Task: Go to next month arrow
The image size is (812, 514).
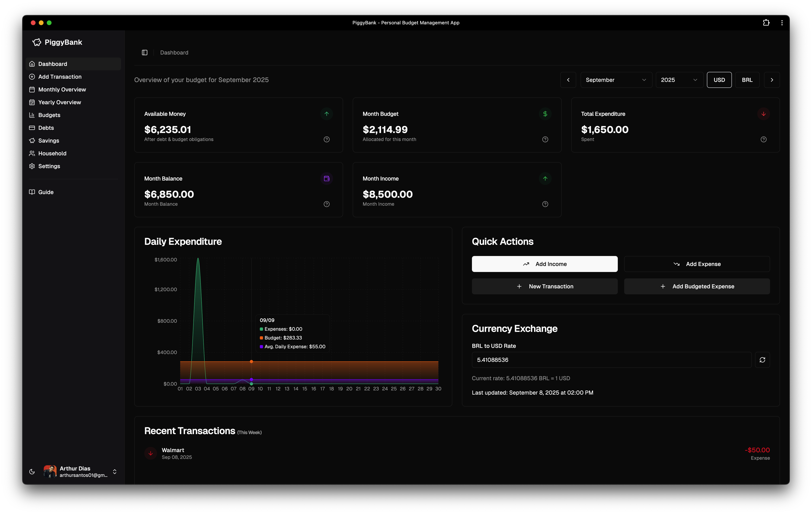Action: pyautogui.click(x=771, y=80)
